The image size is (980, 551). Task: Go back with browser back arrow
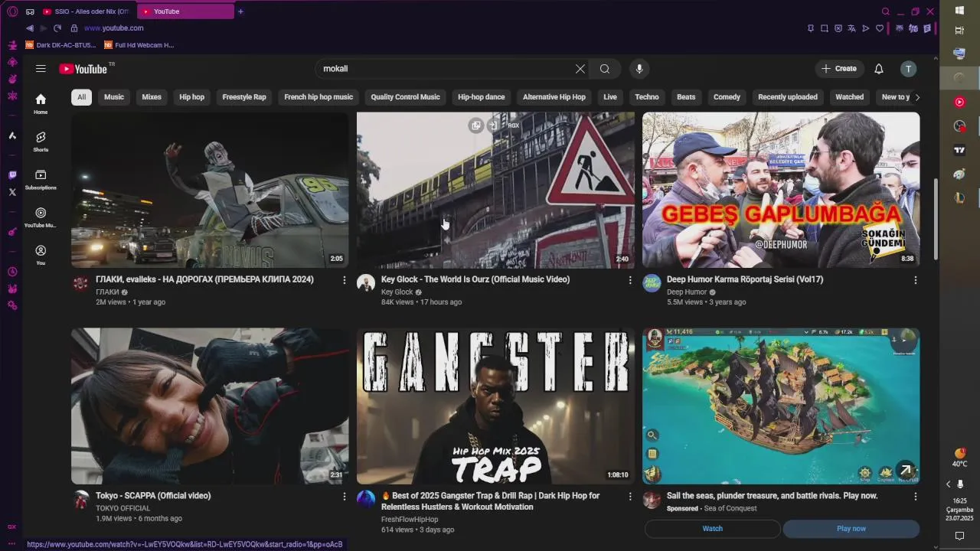pos(30,28)
